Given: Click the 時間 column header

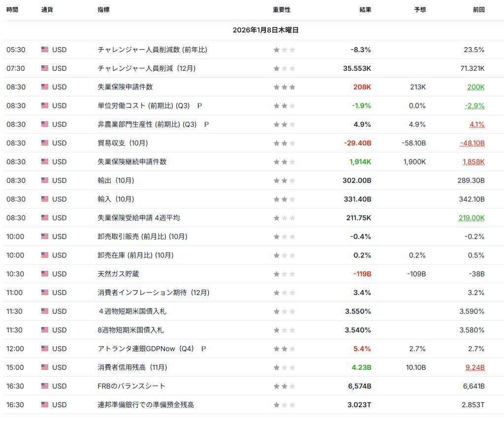Looking at the screenshot, I should (x=12, y=10).
